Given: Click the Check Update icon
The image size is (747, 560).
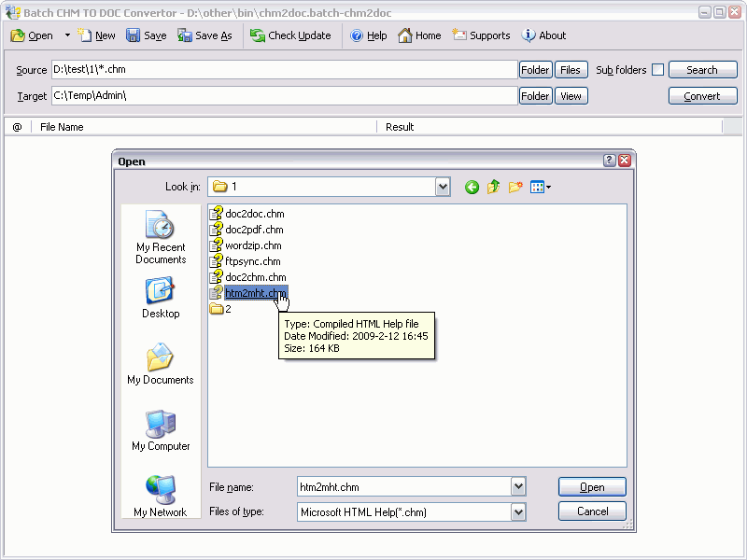Looking at the screenshot, I should click(258, 35).
